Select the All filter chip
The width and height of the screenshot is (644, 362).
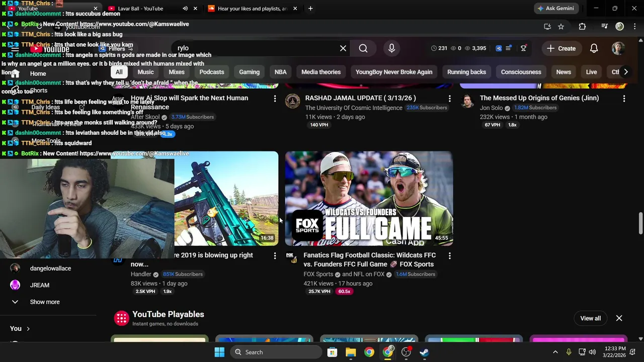click(x=119, y=72)
